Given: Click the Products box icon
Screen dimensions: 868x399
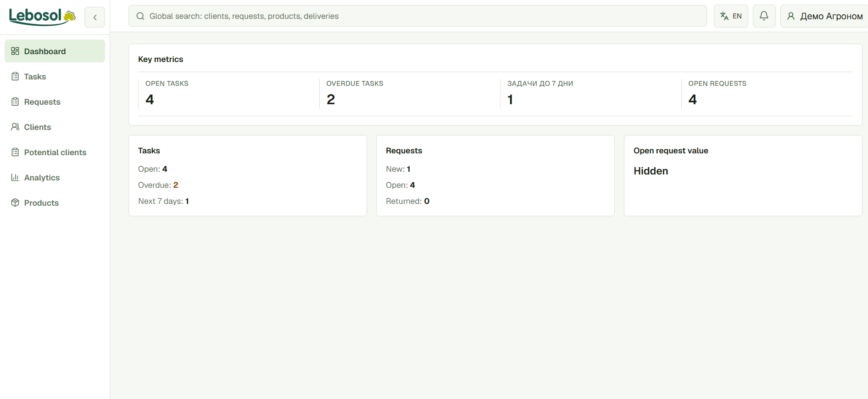Looking at the screenshot, I should [15, 202].
